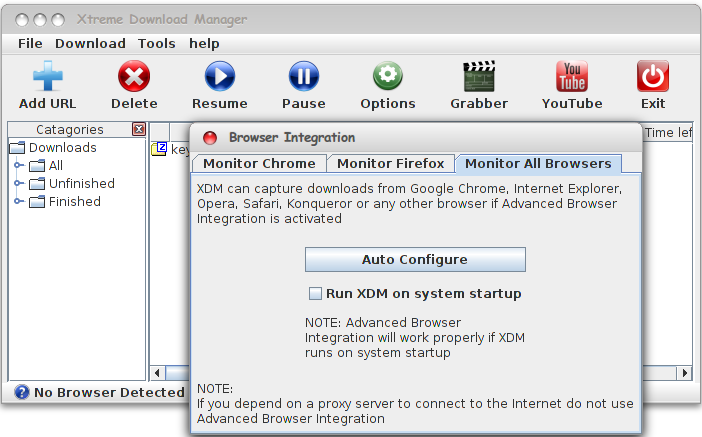The height and width of the screenshot is (437, 702).
Task: Click the Catagories panel header label
Action: tap(70, 129)
